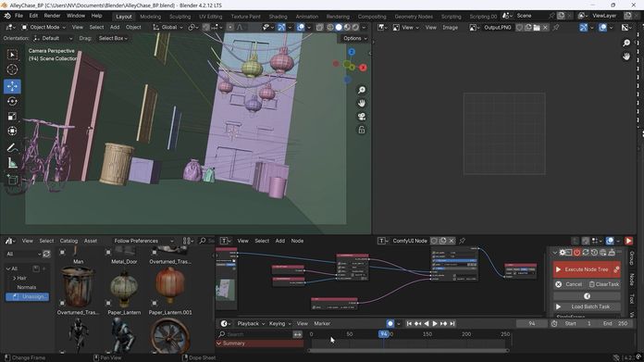Open the Object Mode dropdown
Image resolution: width=644 pixels, height=362 pixels.
pos(43,28)
